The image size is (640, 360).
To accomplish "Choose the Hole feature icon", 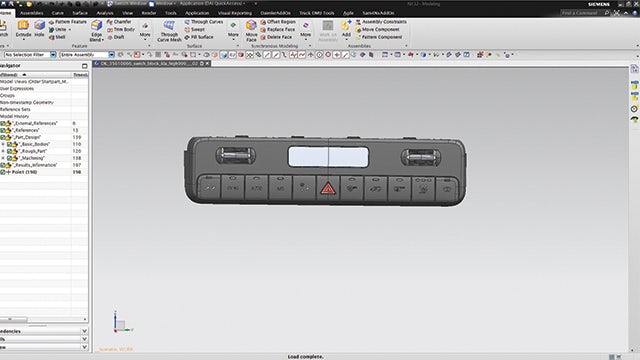I will (x=39, y=29).
